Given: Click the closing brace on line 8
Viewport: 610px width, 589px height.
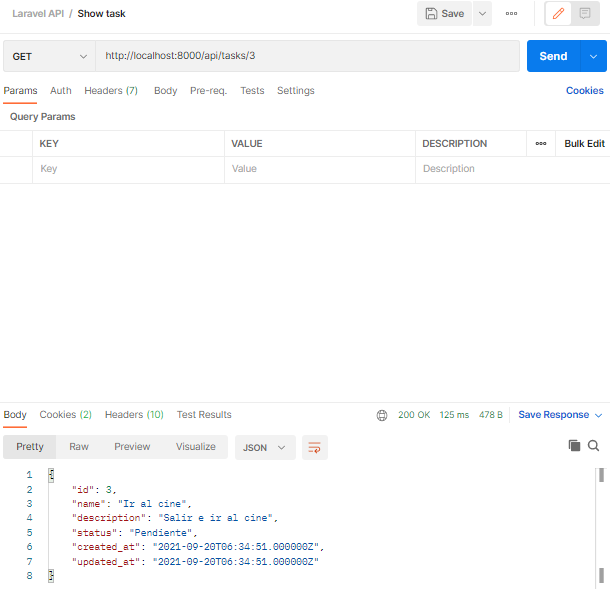Looking at the screenshot, I should point(51,576).
